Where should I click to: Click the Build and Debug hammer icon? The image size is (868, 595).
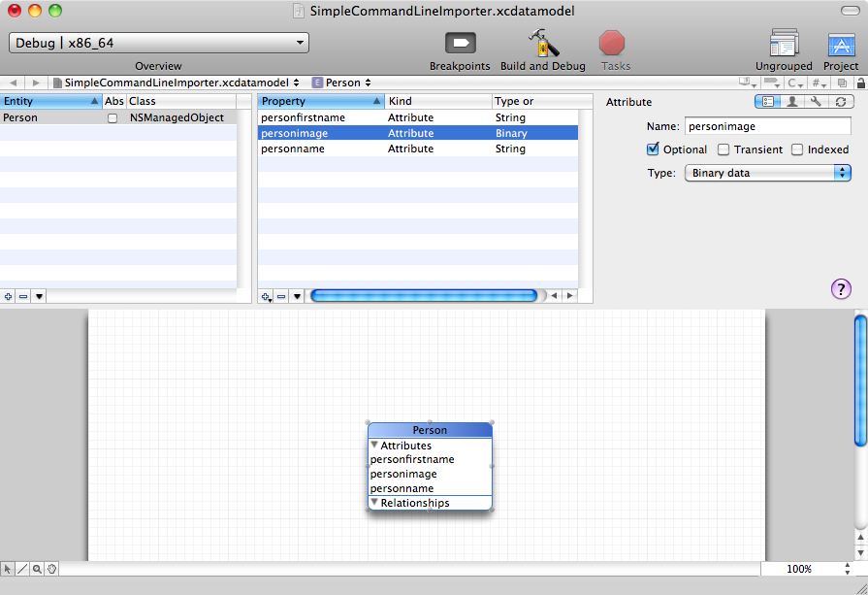click(542, 44)
